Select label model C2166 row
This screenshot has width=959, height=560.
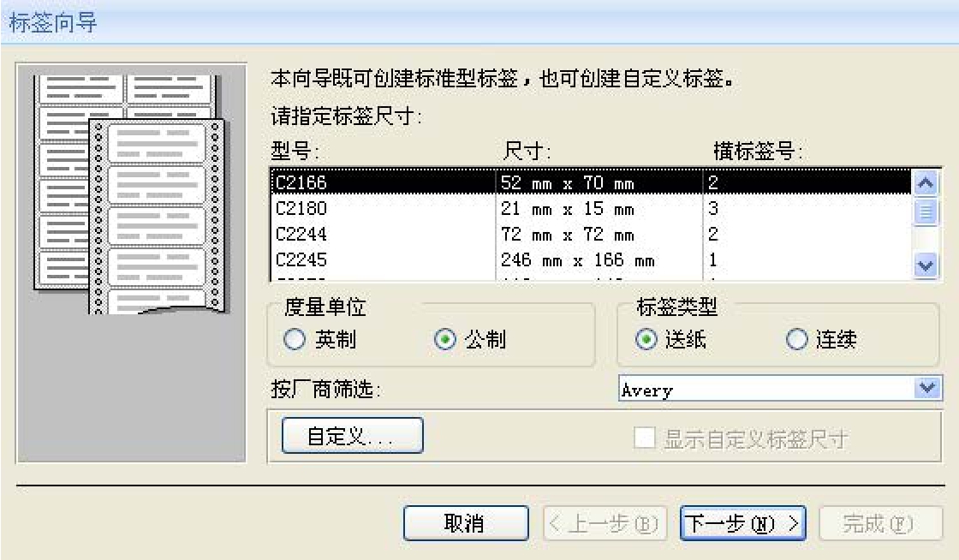point(385,183)
